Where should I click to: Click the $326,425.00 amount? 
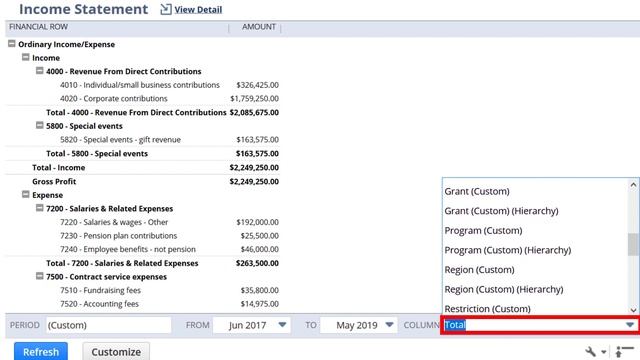[258, 85]
